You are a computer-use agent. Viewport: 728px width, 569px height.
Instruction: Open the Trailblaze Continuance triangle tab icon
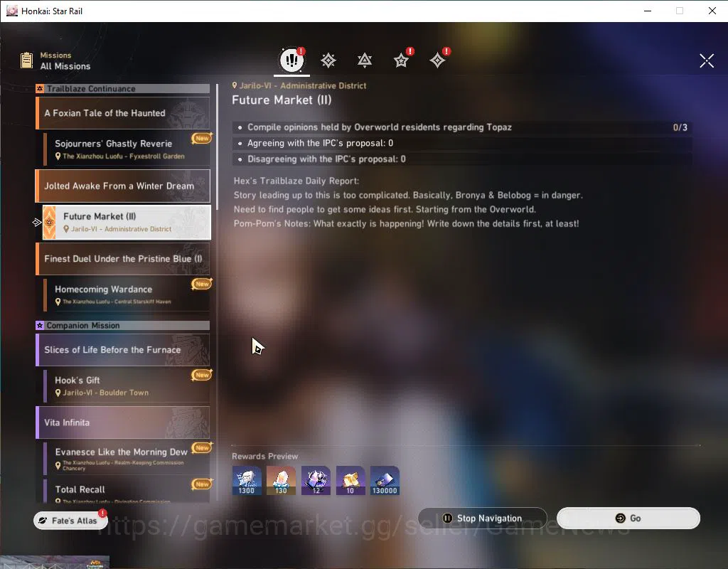click(x=365, y=60)
